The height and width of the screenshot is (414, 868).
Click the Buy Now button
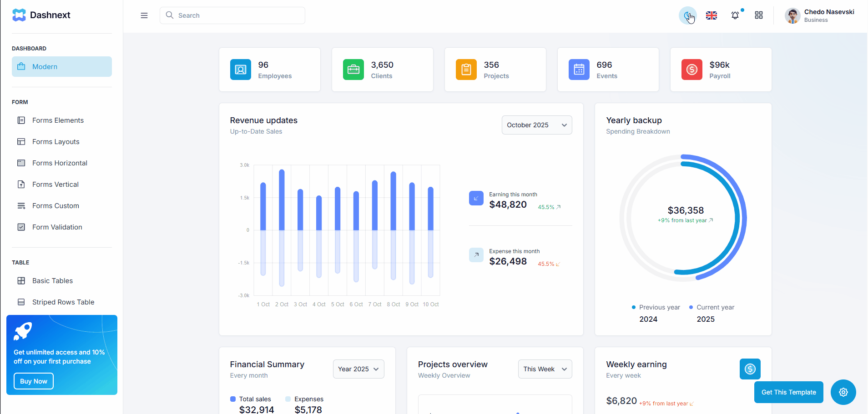(x=34, y=381)
